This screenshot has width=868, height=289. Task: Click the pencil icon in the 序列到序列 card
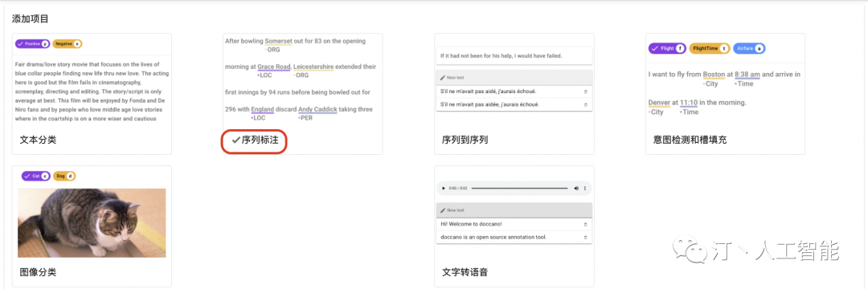pyautogui.click(x=443, y=77)
